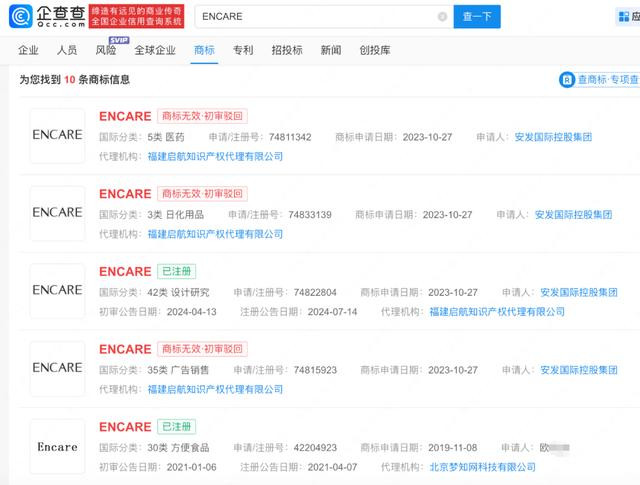Click 注册公告日期 value 2024-07-14

pyautogui.click(x=332, y=312)
